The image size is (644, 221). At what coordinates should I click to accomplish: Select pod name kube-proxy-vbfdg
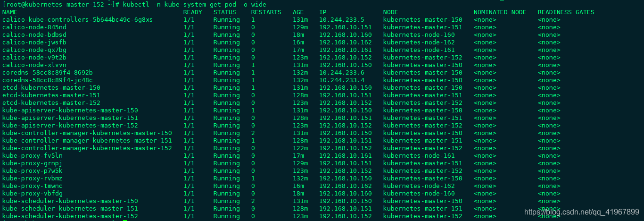tap(33, 193)
